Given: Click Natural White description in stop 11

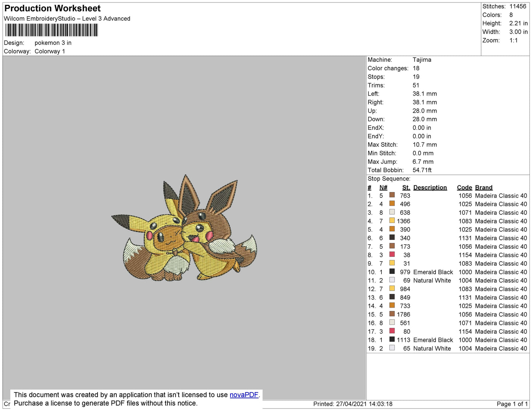Looking at the screenshot, I should (432, 281).
